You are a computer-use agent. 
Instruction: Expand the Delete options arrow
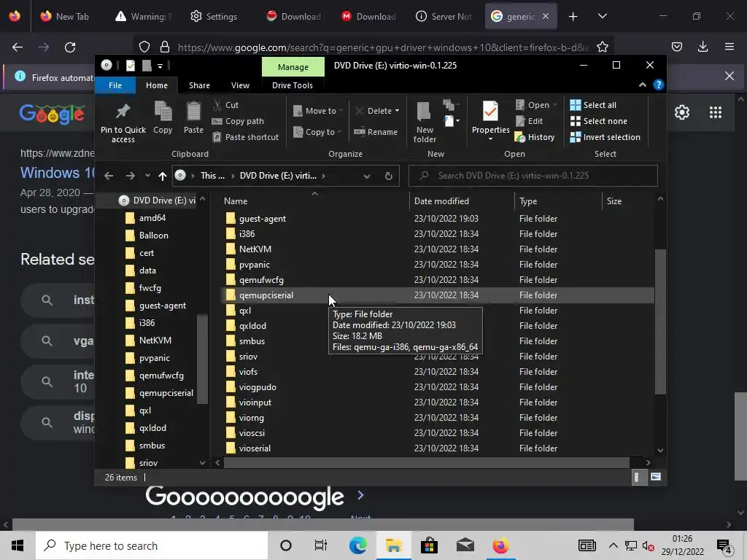pos(398,111)
